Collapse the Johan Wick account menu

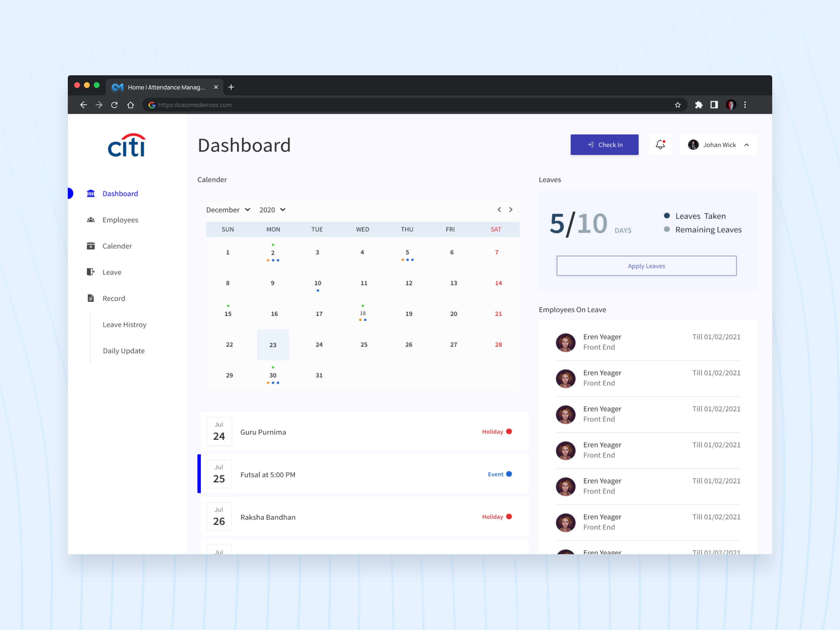pos(747,145)
